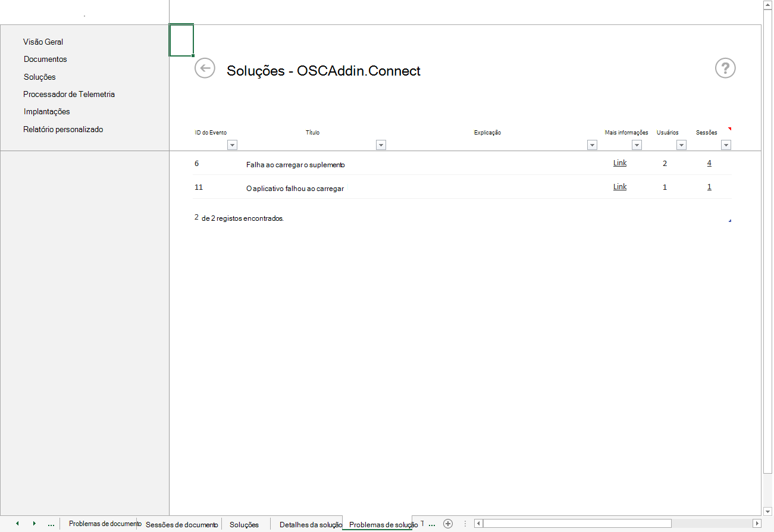Show hidden sheets ellipsis on the left
The height and width of the screenshot is (532, 774).
(51, 524)
